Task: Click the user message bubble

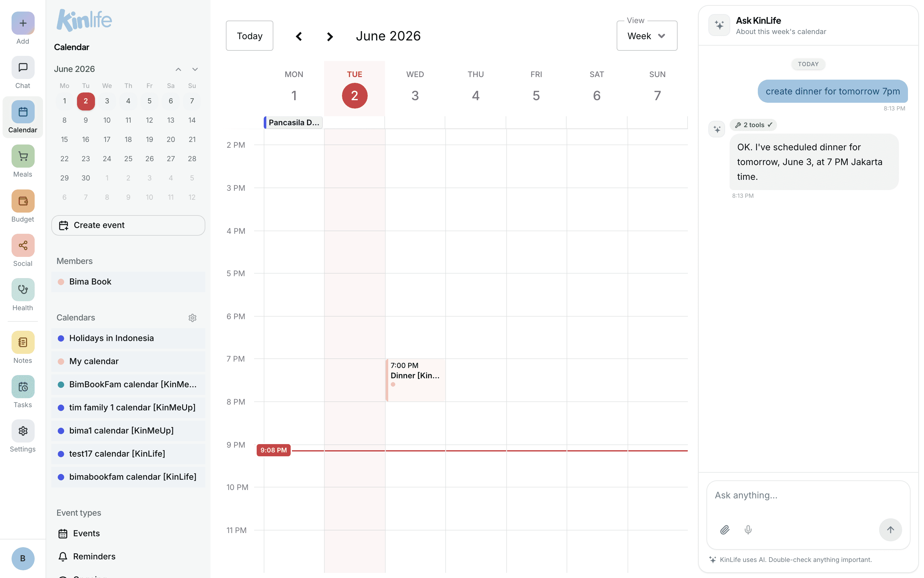Action: (832, 92)
